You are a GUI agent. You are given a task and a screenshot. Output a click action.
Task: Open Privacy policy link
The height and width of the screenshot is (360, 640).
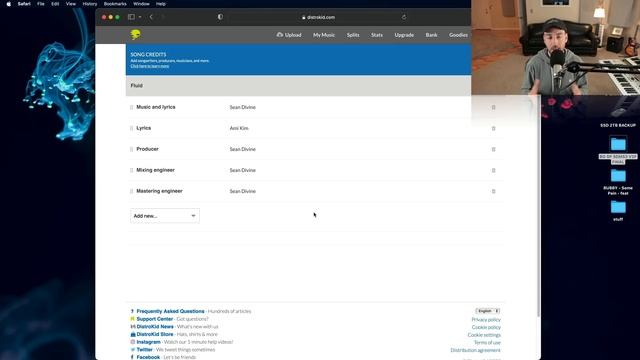click(x=486, y=320)
